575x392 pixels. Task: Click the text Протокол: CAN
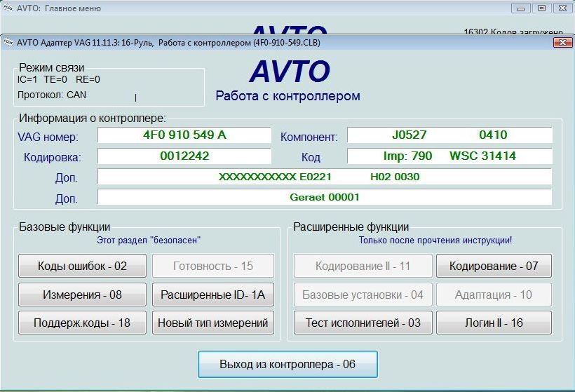pyautogui.click(x=52, y=95)
